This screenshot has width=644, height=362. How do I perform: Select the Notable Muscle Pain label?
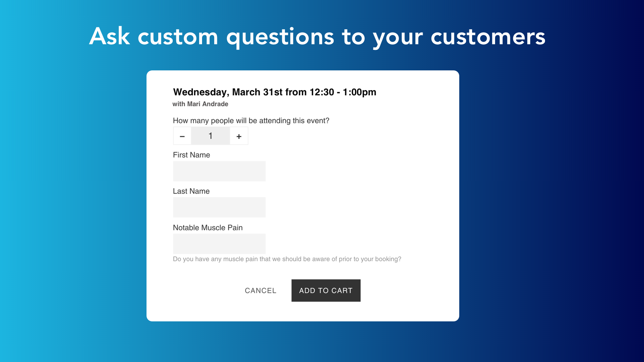(208, 228)
